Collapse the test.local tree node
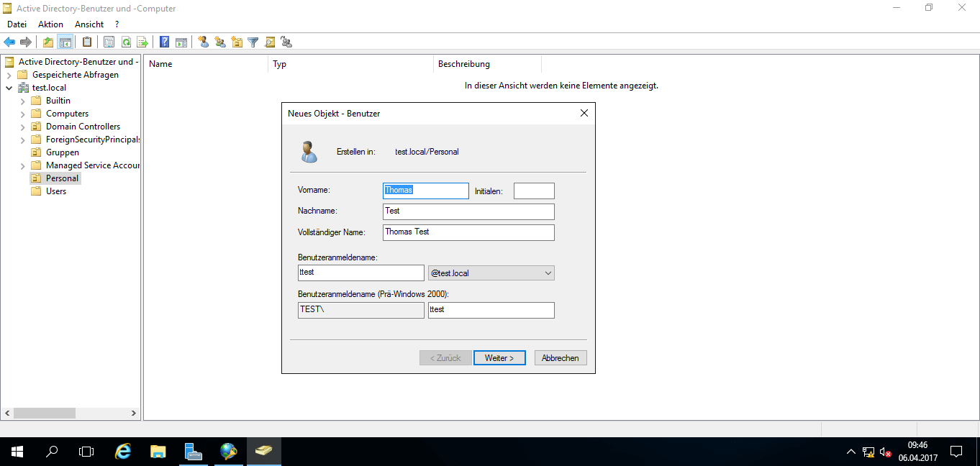Image resolution: width=980 pixels, height=466 pixels. (9, 88)
